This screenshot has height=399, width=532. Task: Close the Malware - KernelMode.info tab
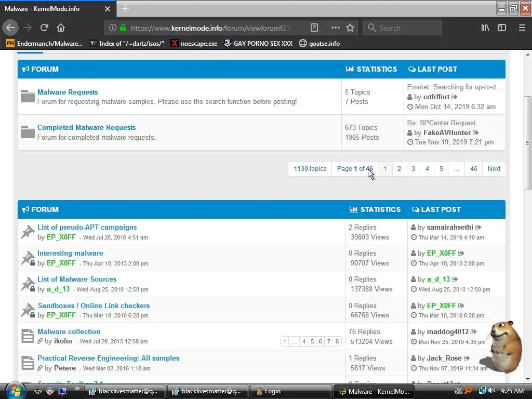(x=107, y=9)
